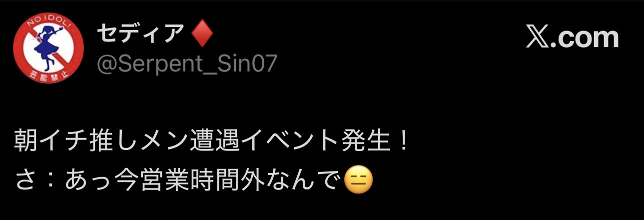Open display name セディア
The image size is (644, 220).
pos(140,34)
